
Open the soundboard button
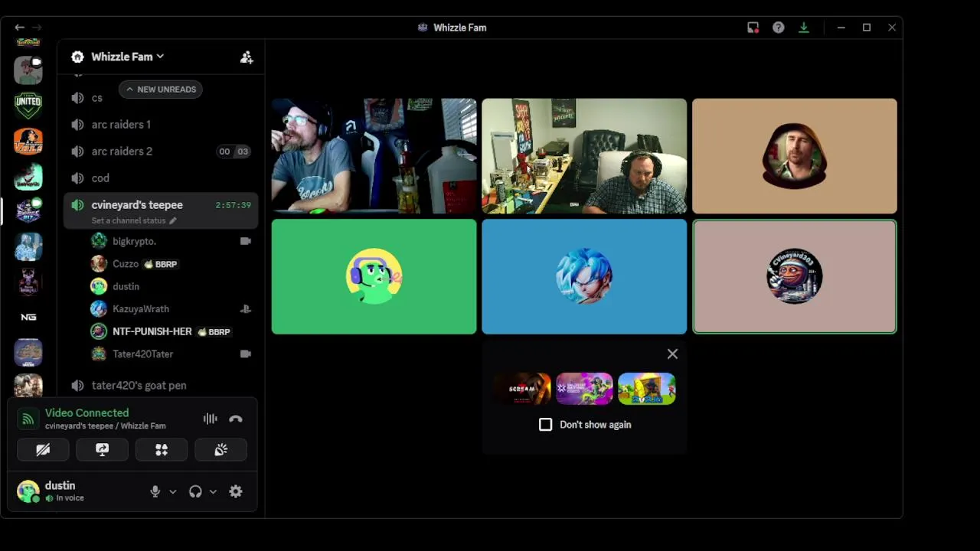click(x=220, y=450)
